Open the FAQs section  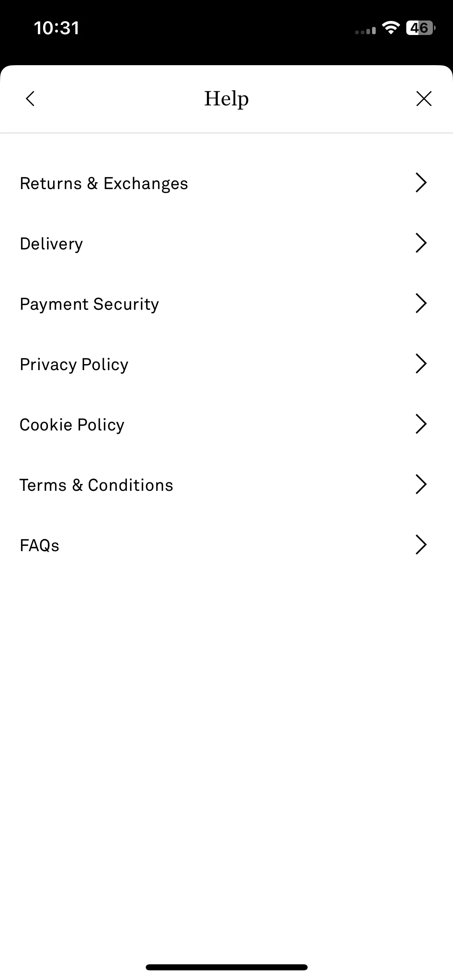[226, 545]
